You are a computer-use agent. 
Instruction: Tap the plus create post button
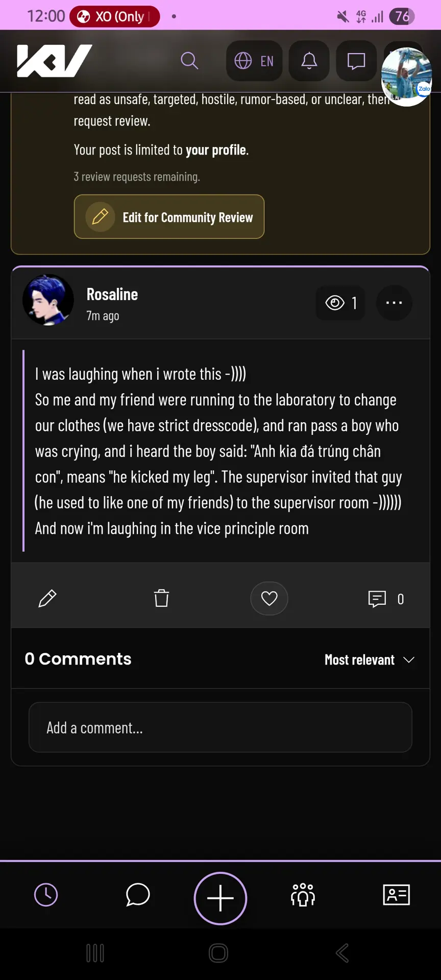pyautogui.click(x=220, y=898)
